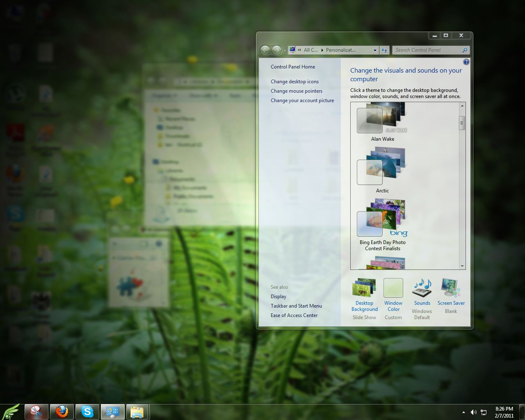525x420 pixels.
Task: Click the forward navigation dropdown chevron
Action: click(284, 50)
